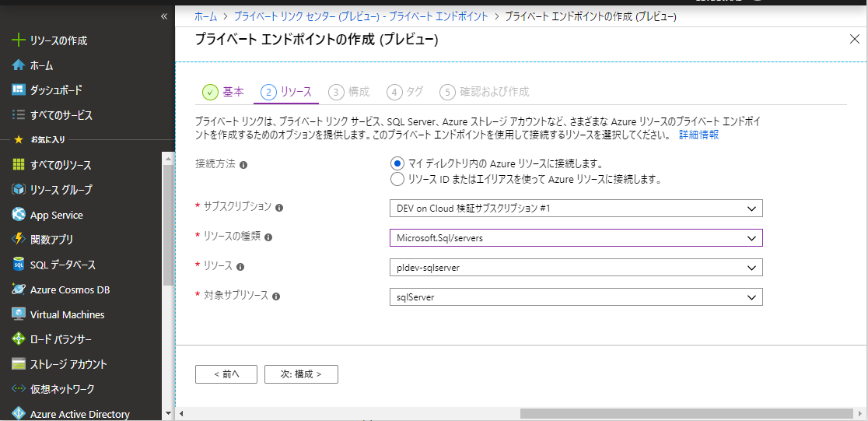The height and width of the screenshot is (421, 868).
Task: Collapse the left sidebar with double chevron
Action: 164,16
